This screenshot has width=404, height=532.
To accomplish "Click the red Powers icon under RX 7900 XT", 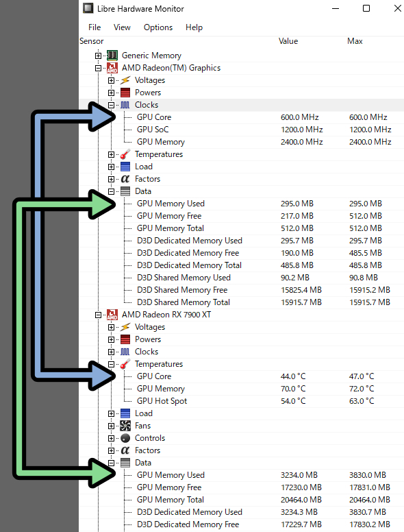I will (x=125, y=339).
